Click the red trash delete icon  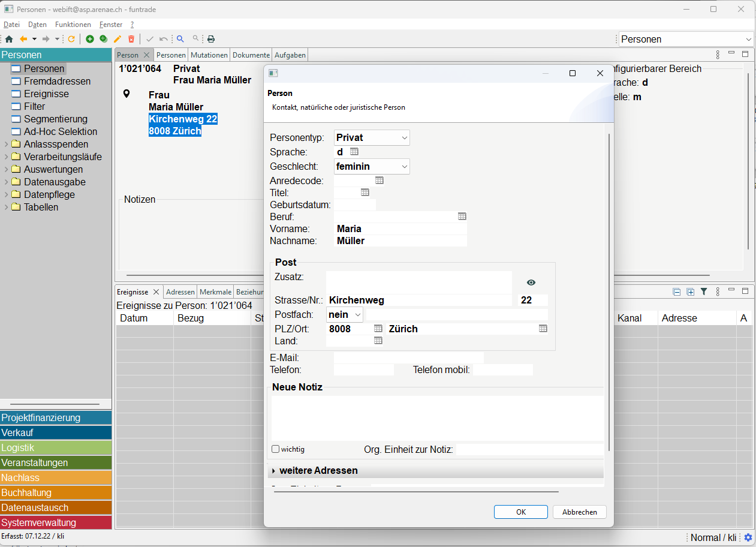click(x=131, y=39)
